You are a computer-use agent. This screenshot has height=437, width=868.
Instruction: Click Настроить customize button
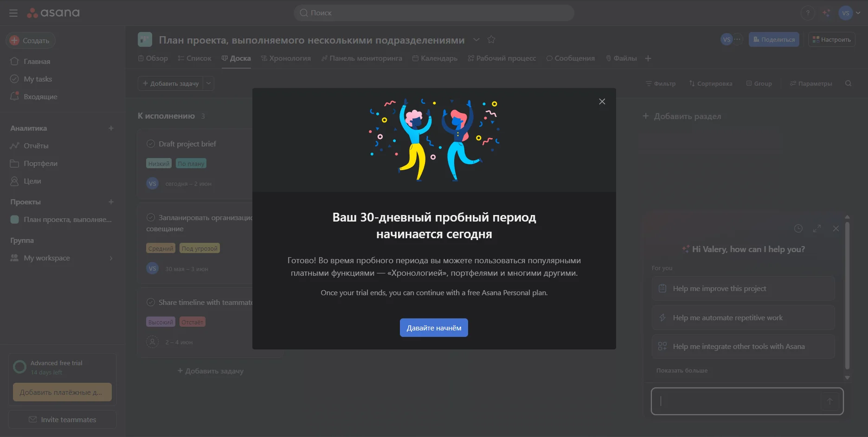click(x=832, y=39)
